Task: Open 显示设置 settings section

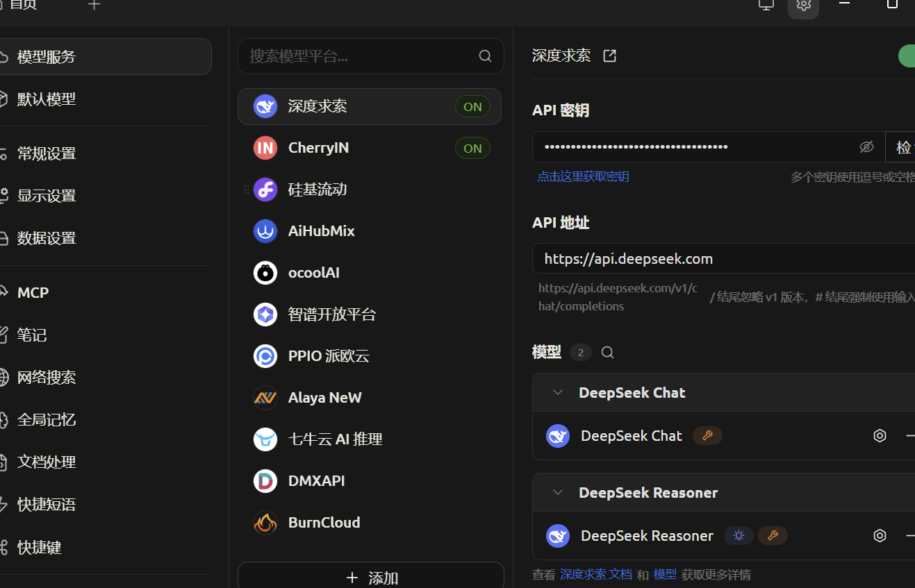Action: coord(106,196)
